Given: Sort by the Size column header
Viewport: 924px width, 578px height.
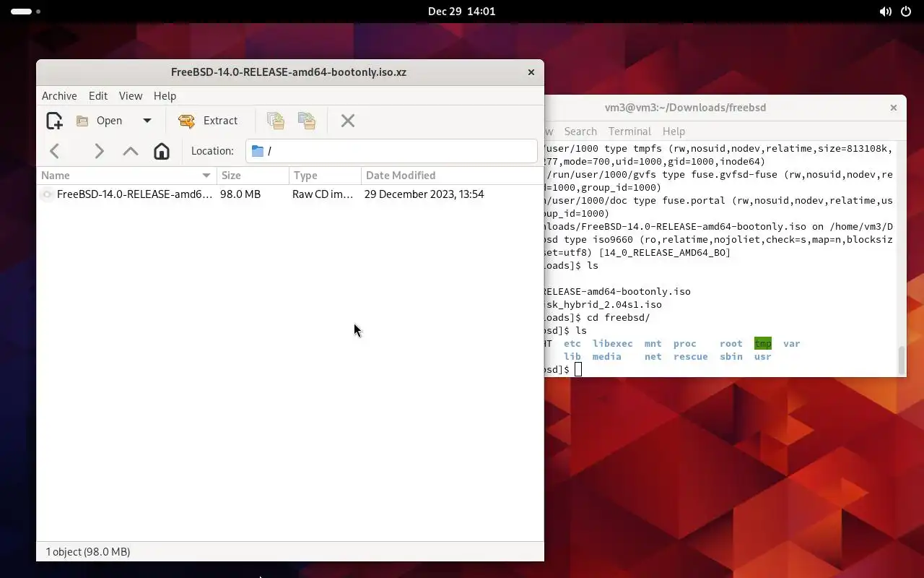Looking at the screenshot, I should [253, 176].
